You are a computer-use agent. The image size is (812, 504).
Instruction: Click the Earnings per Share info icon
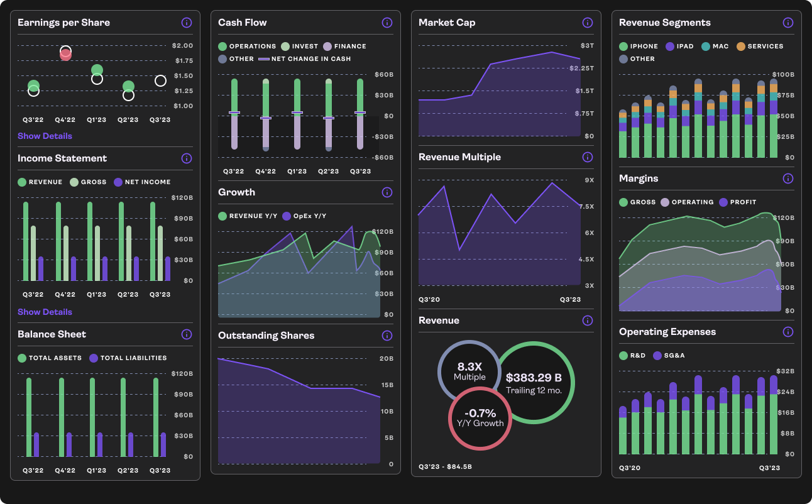pyautogui.click(x=187, y=23)
